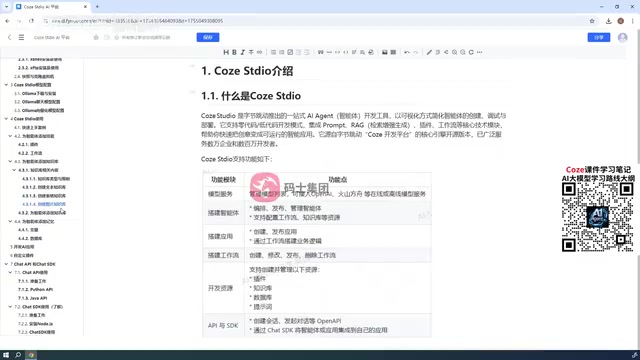
Task: Insert a task checkbox list item
Action: click(290, 52)
